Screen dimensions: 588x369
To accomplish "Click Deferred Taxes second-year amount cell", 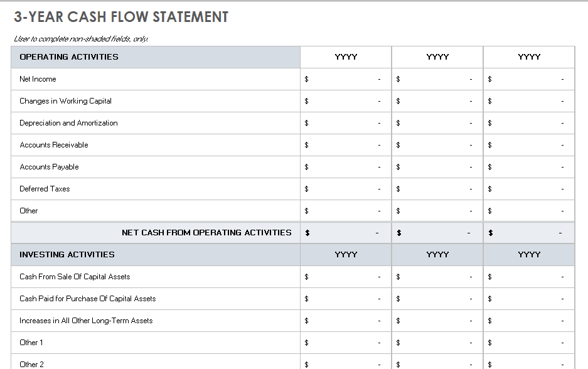I will tap(437, 189).
